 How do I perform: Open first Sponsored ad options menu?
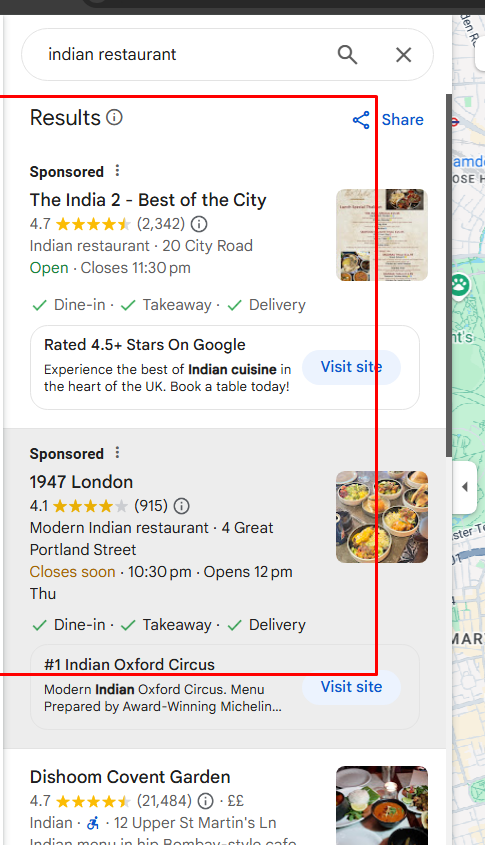pos(117,171)
